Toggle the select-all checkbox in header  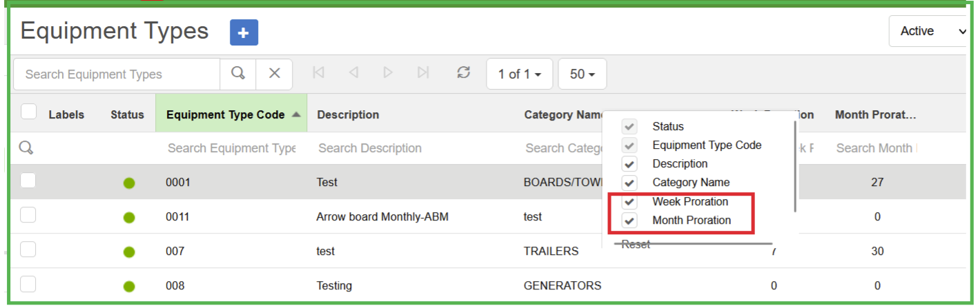(28, 112)
